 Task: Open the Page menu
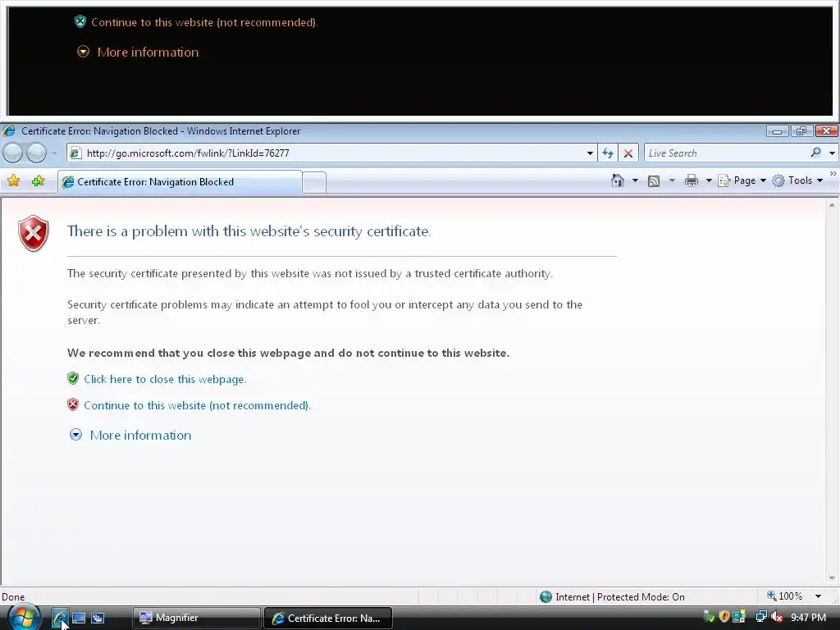[742, 180]
